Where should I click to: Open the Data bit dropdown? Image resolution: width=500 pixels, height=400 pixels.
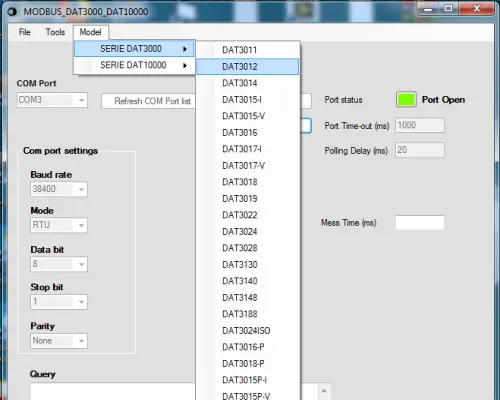(59, 264)
